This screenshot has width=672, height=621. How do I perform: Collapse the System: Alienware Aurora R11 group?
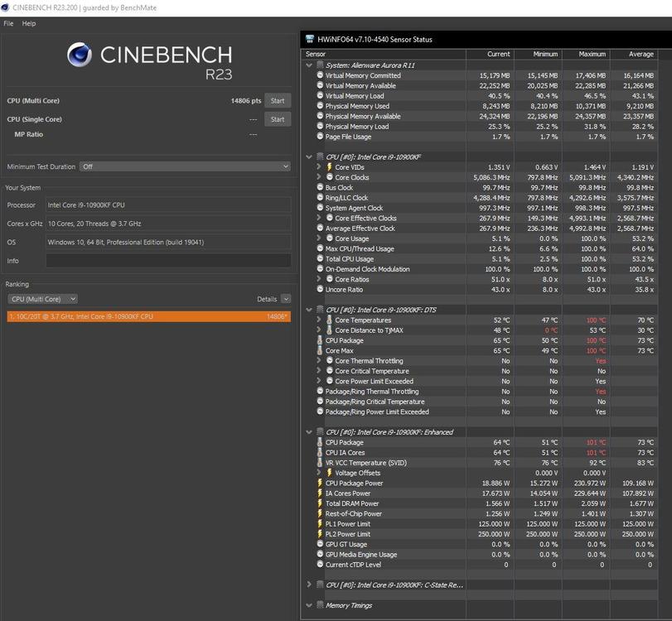(x=309, y=65)
